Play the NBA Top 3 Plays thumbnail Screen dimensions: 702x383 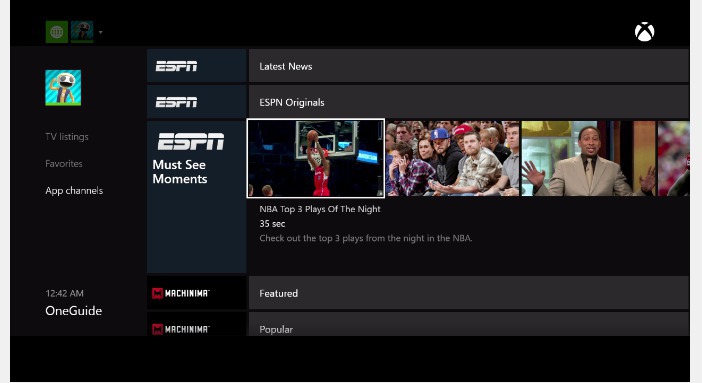point(316,158)
